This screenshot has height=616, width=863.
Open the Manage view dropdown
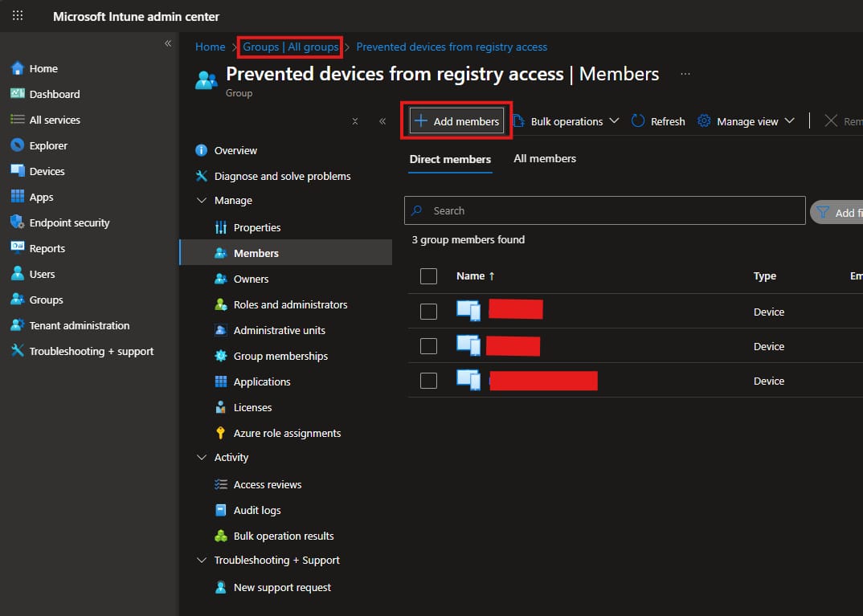(x=746, y=121)
